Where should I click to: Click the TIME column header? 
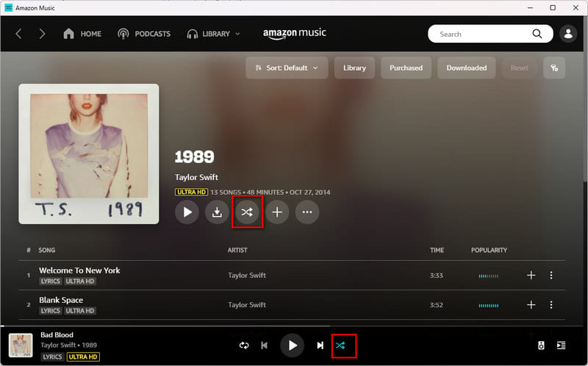tap(437, 250)
